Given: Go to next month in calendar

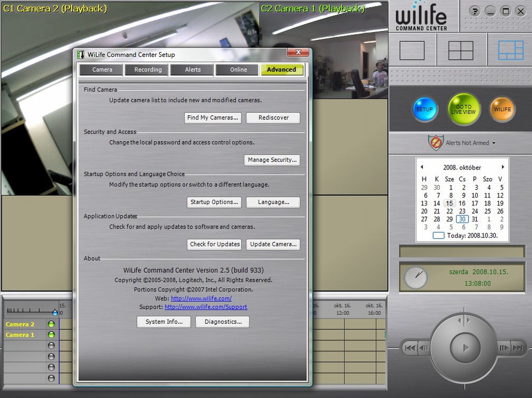Looking at the screenshot, I should click(x=503, y=167).
